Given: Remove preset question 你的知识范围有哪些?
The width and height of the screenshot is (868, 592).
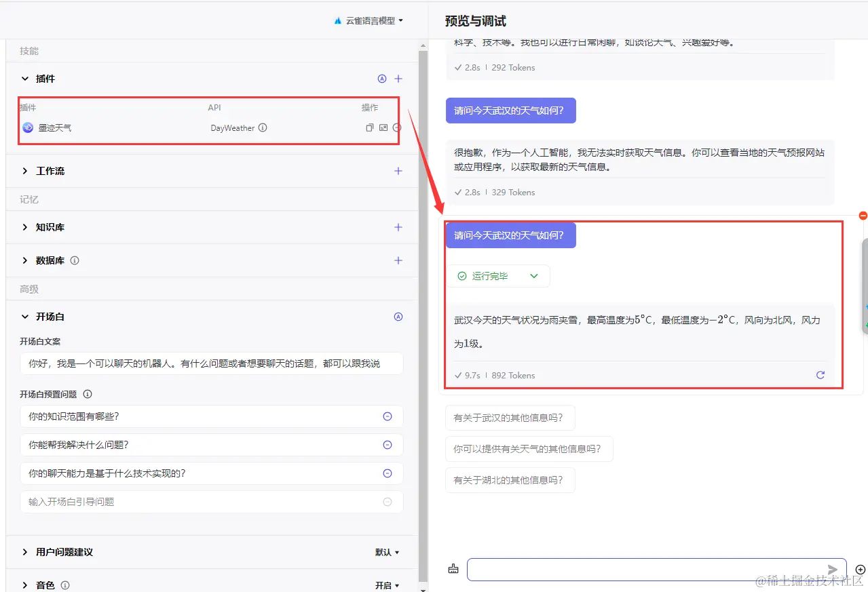Looking at the screenshot, I should pyautogui.click(x=388, y=416).
